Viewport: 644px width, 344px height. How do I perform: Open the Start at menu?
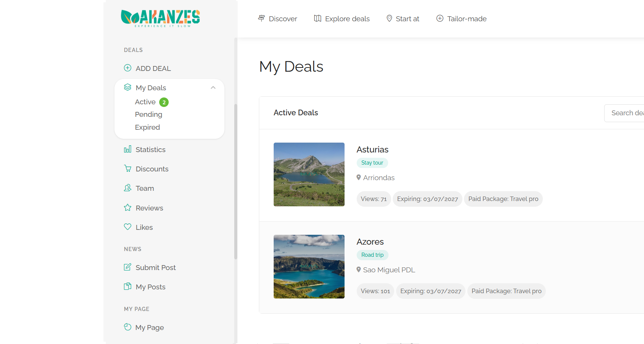click(x=403, y=19)
